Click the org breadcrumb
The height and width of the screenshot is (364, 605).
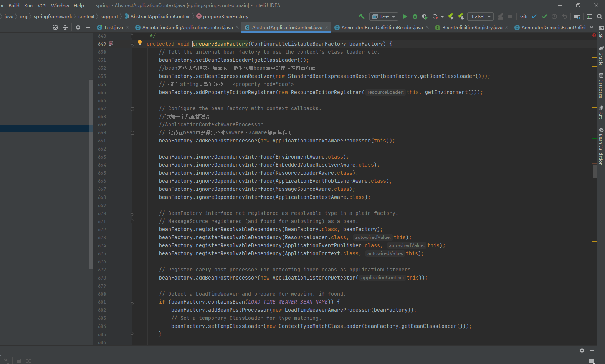[x=23, y=17]
